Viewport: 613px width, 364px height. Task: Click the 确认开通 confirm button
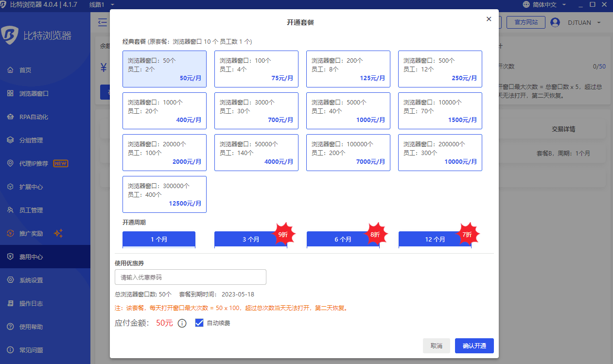point(474,346)
